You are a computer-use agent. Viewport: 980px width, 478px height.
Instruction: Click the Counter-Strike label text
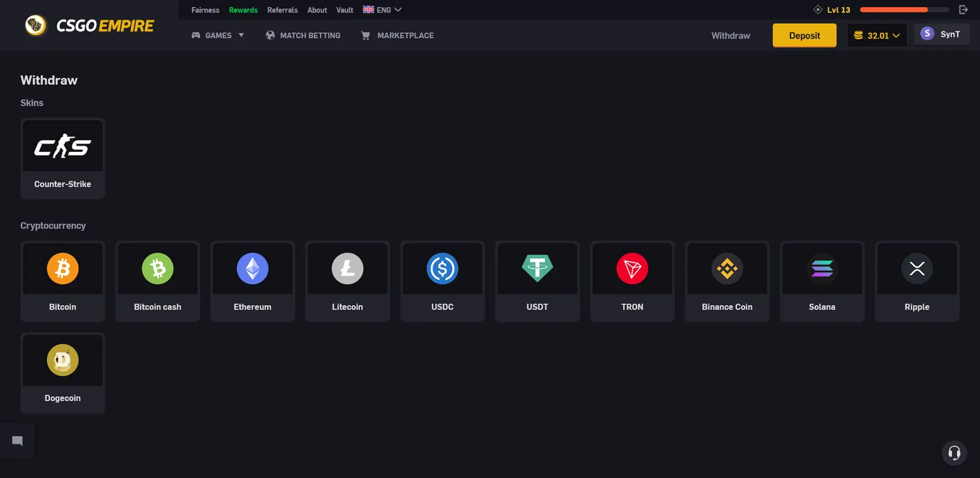coord(63,184)
